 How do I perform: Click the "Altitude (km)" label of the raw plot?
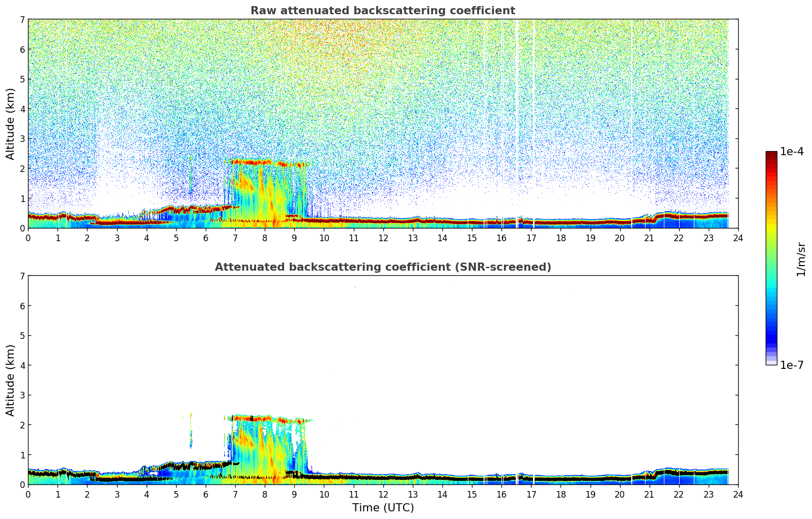11,124
